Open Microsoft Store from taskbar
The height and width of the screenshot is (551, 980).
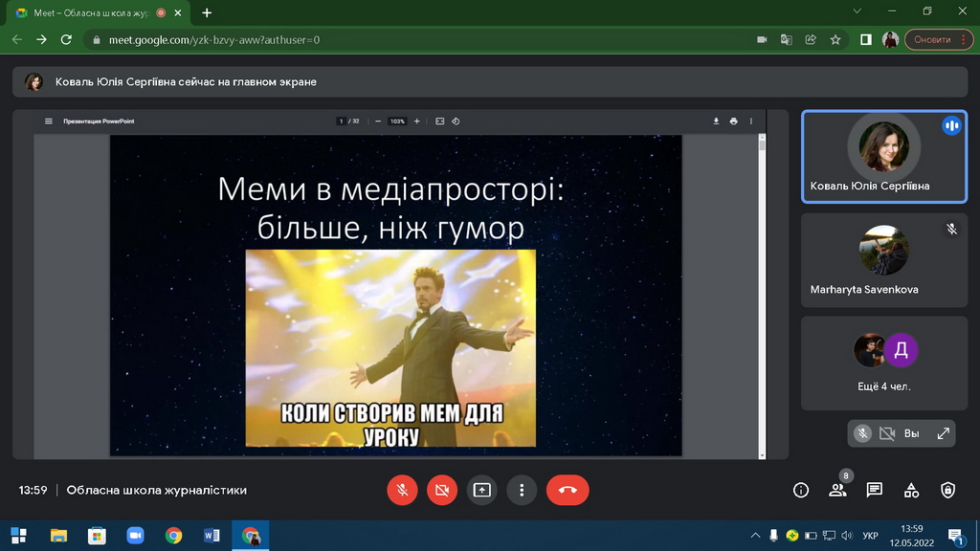[97, 536]
